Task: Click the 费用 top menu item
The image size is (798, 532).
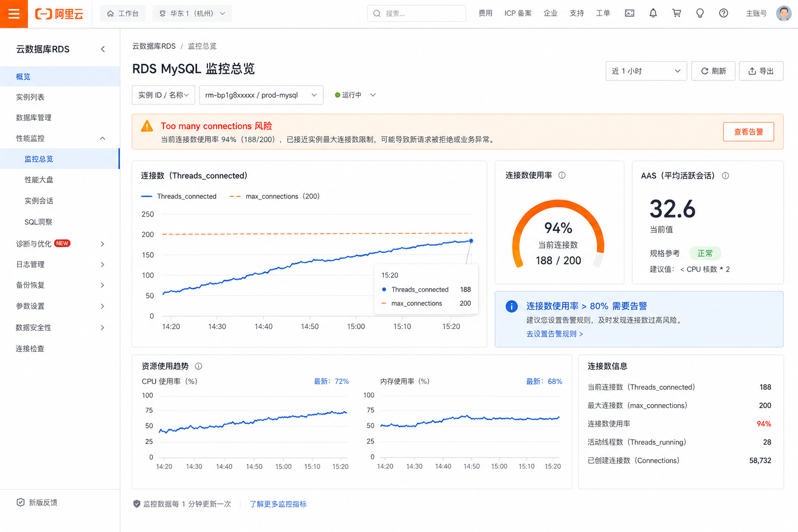Action: [x=485, y=14]
